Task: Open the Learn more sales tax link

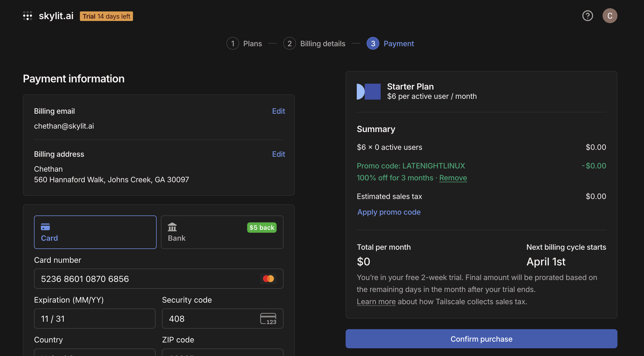Action: click(x=376, y=302)
